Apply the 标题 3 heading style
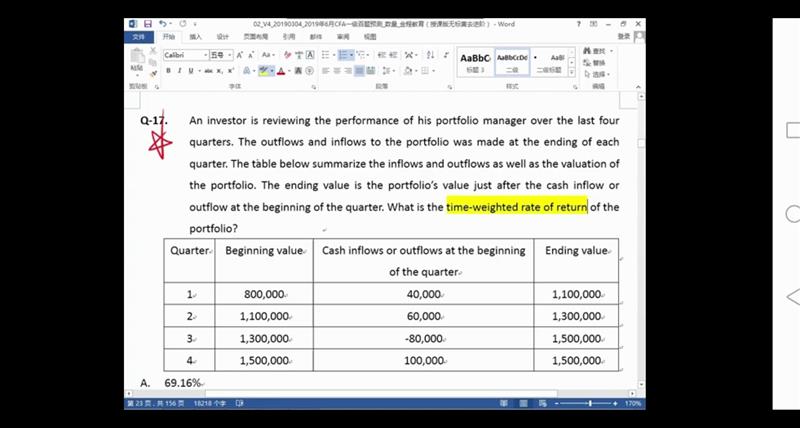The width and height of the screenshot is (800, 428). tap(475, 62)
